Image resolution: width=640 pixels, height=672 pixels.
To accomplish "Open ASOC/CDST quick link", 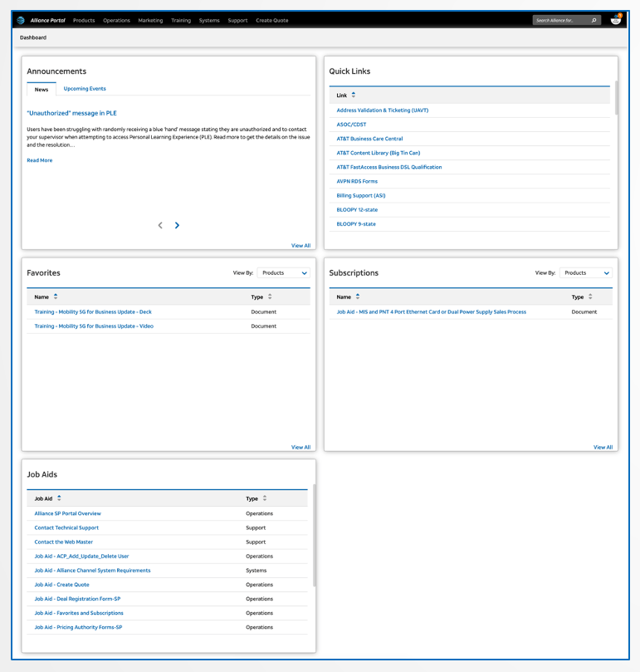I will pyautogui.click(x=351, y=125).
